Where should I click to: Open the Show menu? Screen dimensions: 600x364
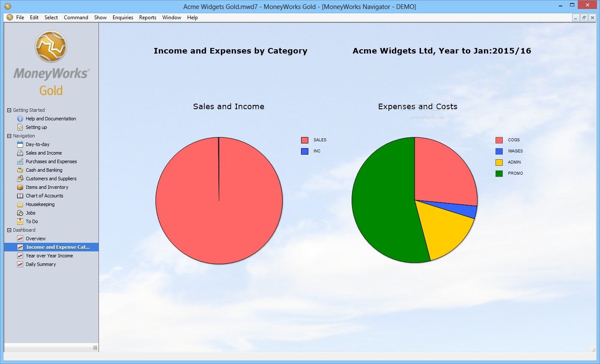(x=100, y=18)
